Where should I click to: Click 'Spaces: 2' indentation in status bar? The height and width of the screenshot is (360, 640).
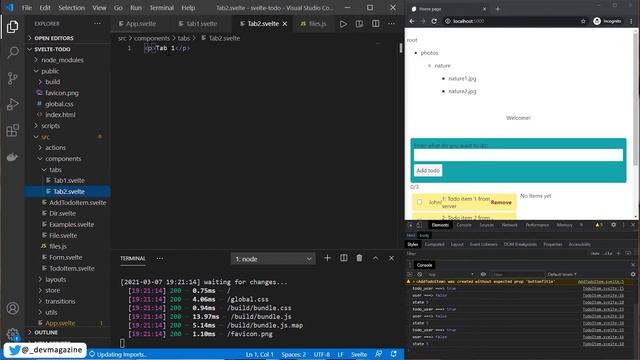point(293,354)
